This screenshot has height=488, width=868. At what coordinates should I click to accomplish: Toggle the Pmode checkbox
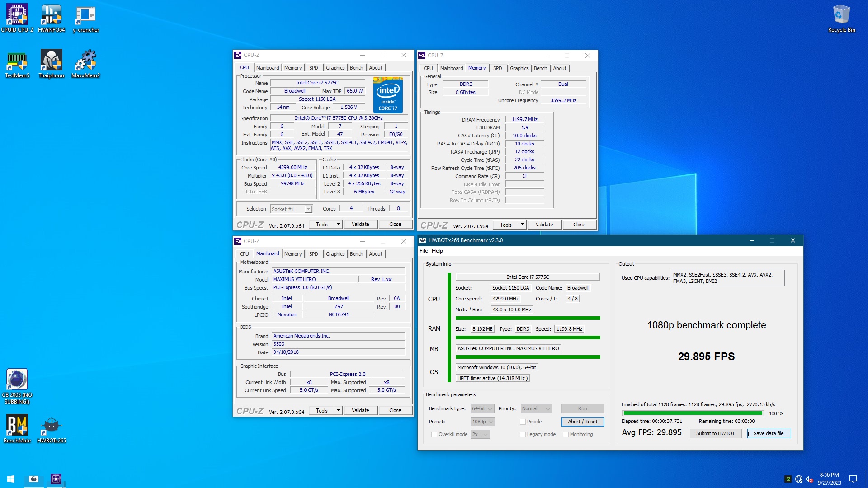pyautogui.click(x=523, y=422)
